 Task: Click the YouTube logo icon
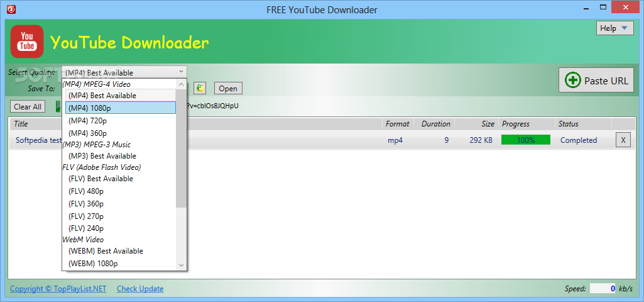click(x=27, y=42)
